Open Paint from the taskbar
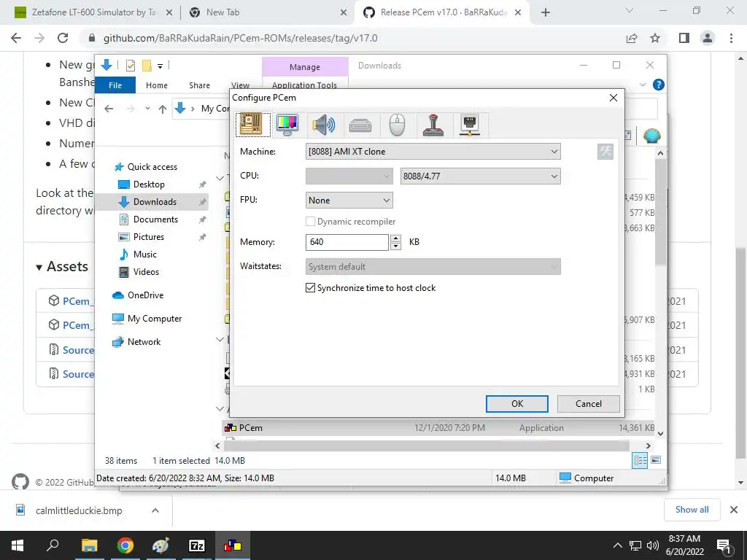The height and width of the screenshot is (560, 747). coord(160,545)
